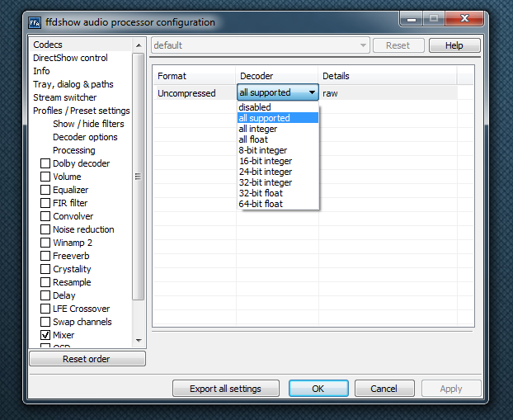This screenshot has width=513, height=420.
Task: Pick 64-bit float option
Action: [278, 204]
